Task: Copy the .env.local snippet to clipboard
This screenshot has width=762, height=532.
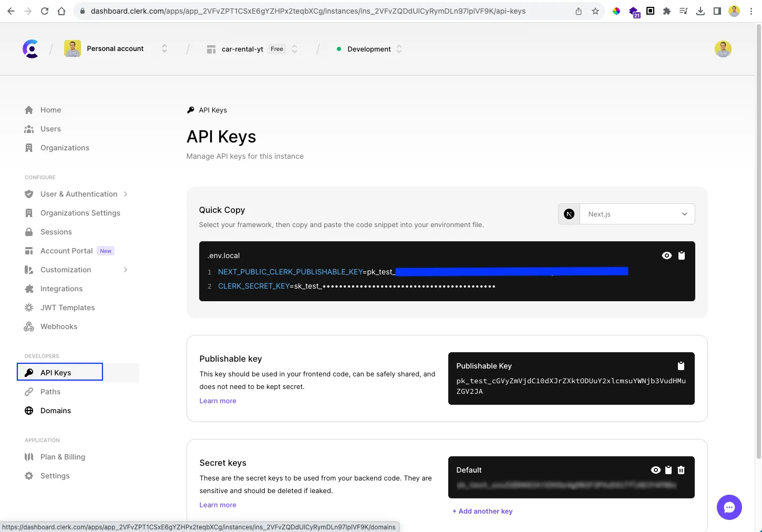Action: click(x=682, y=255)
